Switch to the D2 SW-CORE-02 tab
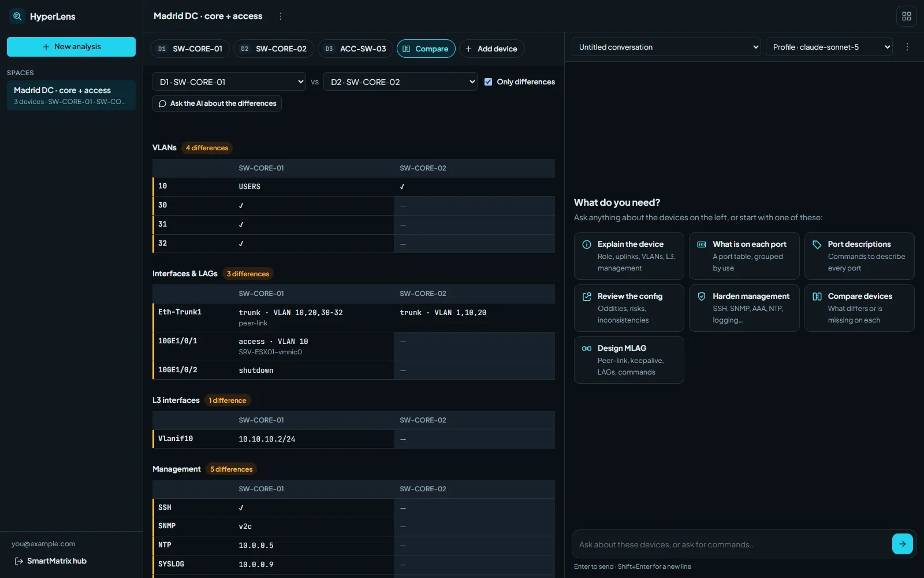 coord(274,49)
